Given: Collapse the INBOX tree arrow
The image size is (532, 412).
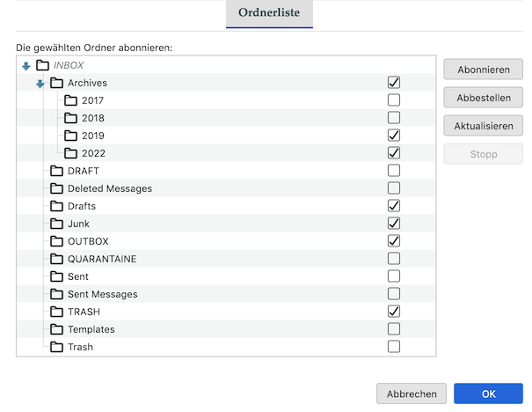Looking at the screenshot, I should (x=26, y=65).
